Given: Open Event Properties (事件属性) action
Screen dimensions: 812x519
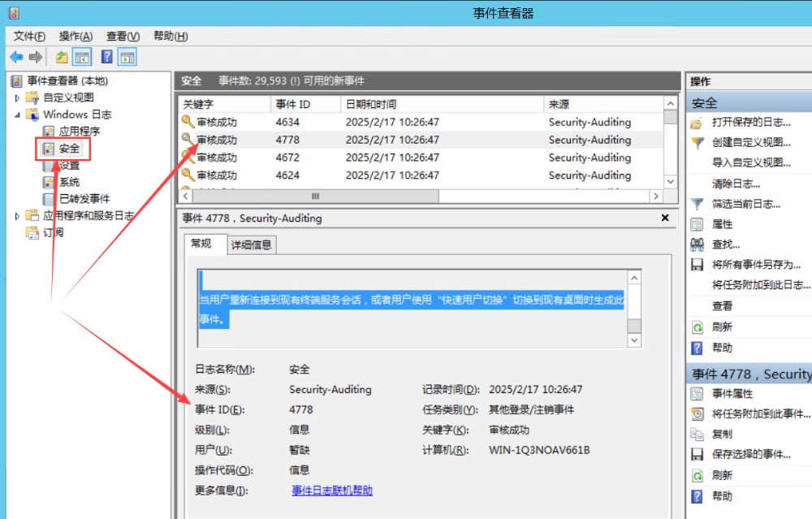Looking at the screenshot, I should tap(733, 393).
